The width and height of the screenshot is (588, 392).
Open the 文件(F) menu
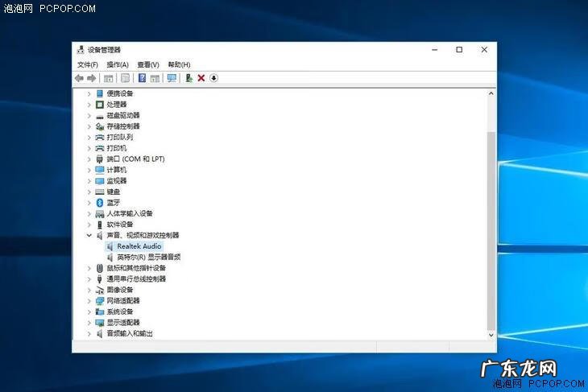click(x=88, y=65)
